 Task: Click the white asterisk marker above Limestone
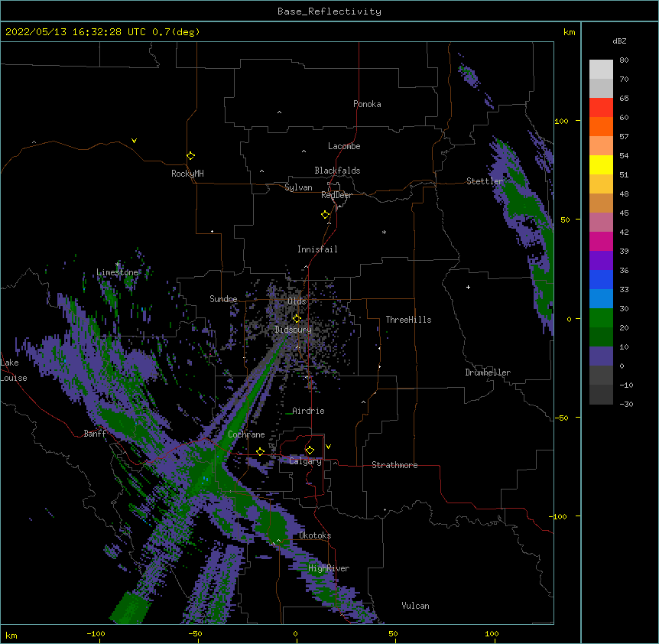(x=118, y=265)
